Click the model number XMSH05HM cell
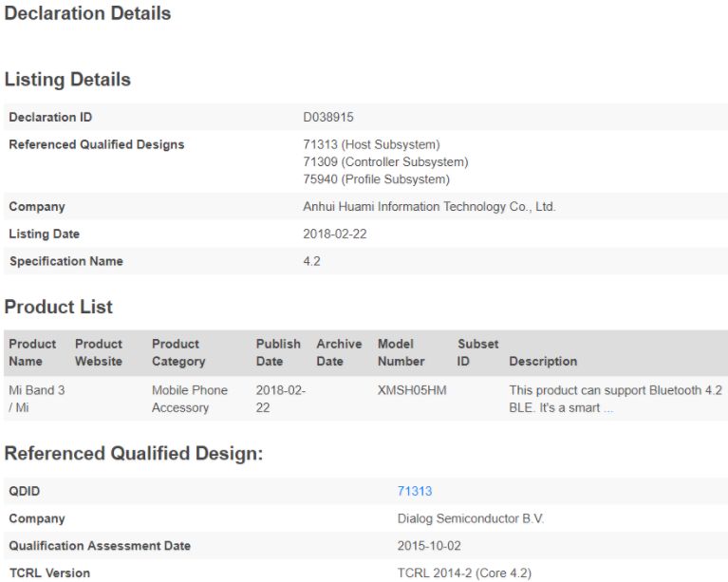The image size is (728, 582). (x=412, y=390)
